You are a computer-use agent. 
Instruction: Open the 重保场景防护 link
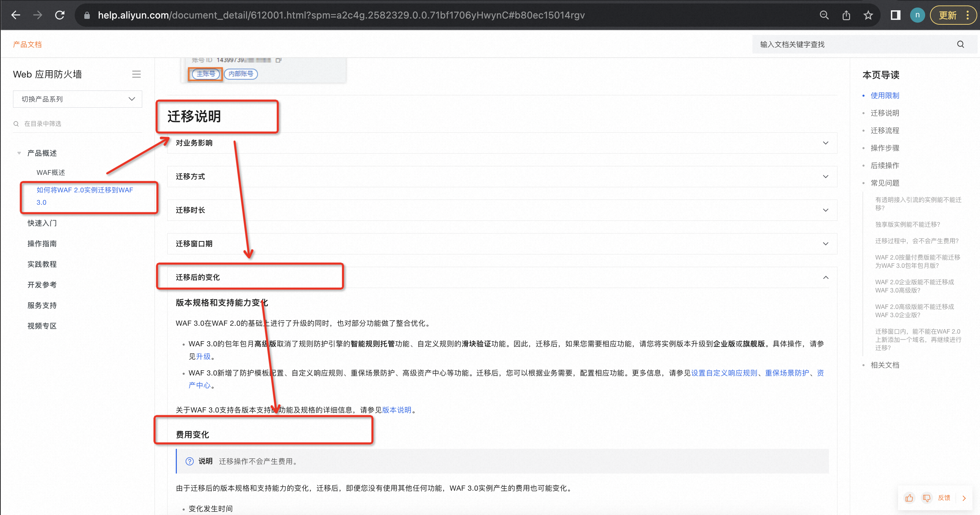pyautogui.click(x=787, y=373)
